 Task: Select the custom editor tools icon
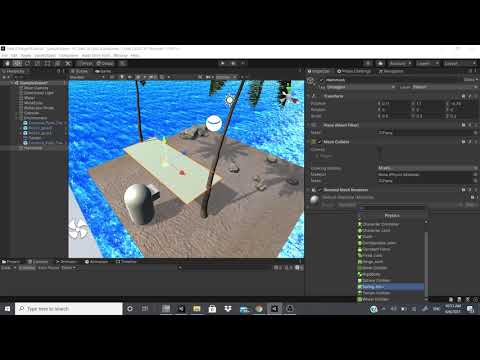click(68, 63)
